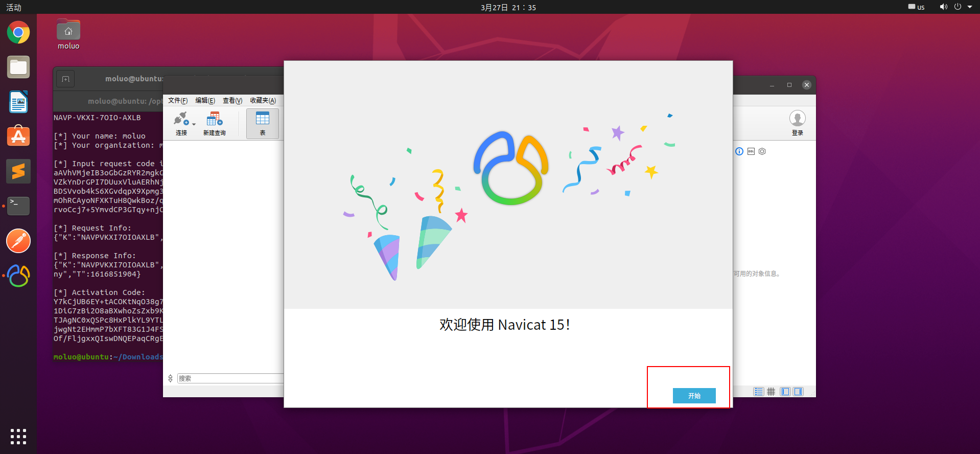Switch to grid view in Navicat

771,392
